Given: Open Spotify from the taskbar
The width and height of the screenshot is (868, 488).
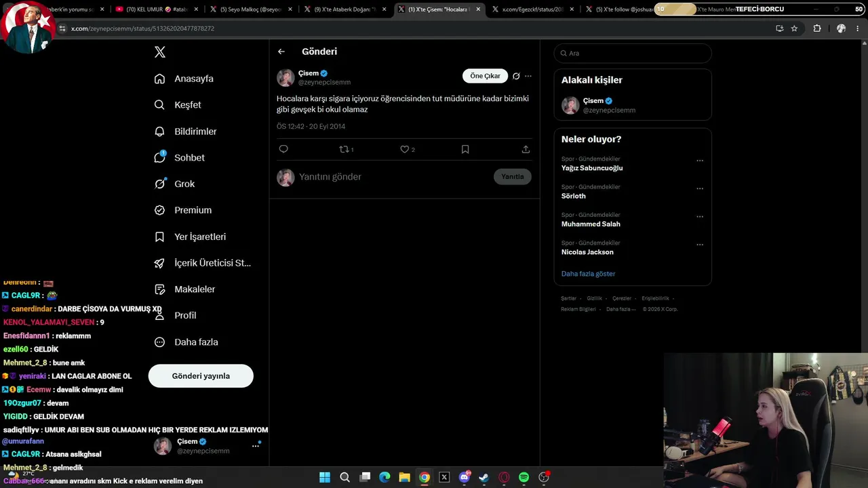Looking at the screenshot, I should pyautogui.click(x=524, y=477).
